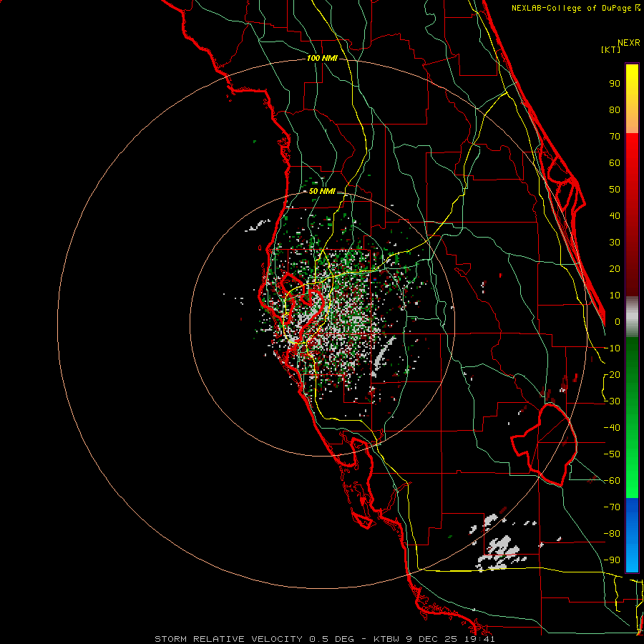This screenshot has height=644, width=644.
Task: Click the -70 value on the velocity scale
Action: pos(612,507)
